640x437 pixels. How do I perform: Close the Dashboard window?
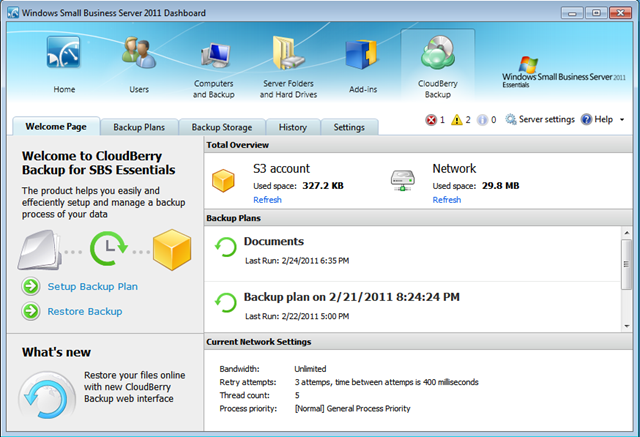point(620,13)
